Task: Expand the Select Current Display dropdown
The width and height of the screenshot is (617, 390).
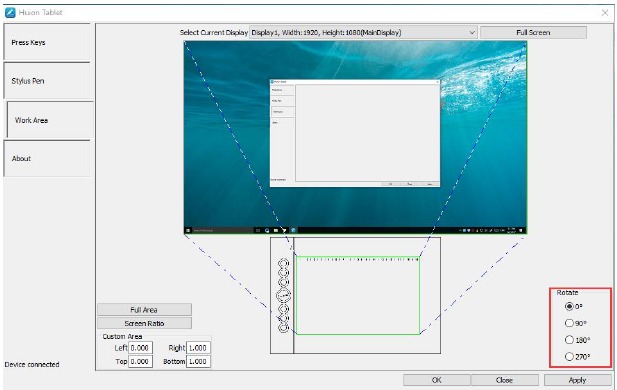Action: point(363,33)
